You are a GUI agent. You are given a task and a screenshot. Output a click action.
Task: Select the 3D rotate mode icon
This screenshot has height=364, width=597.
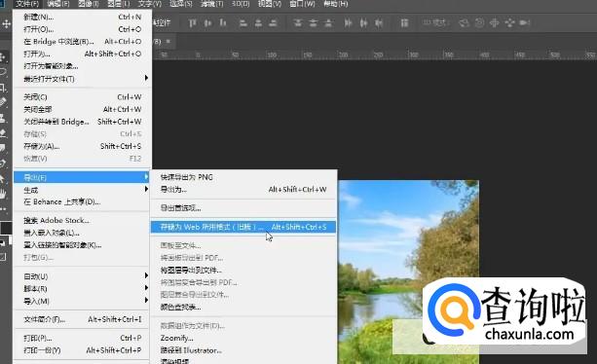(464, 23)
